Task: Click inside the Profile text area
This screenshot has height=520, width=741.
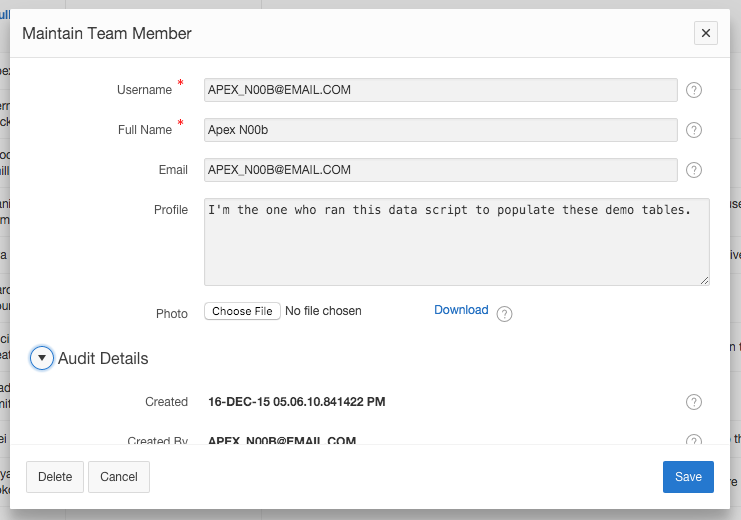Action: pyautogui.click(x=456, y=242)
